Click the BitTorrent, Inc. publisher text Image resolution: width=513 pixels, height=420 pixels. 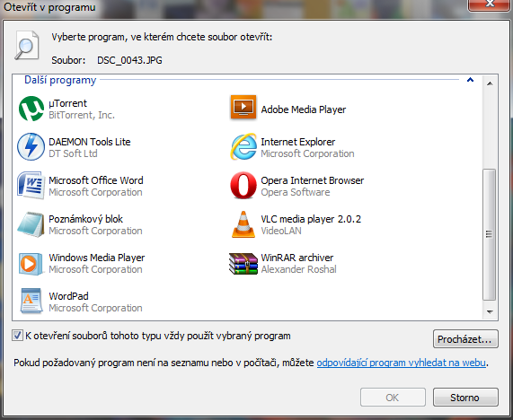click(82, 115)
